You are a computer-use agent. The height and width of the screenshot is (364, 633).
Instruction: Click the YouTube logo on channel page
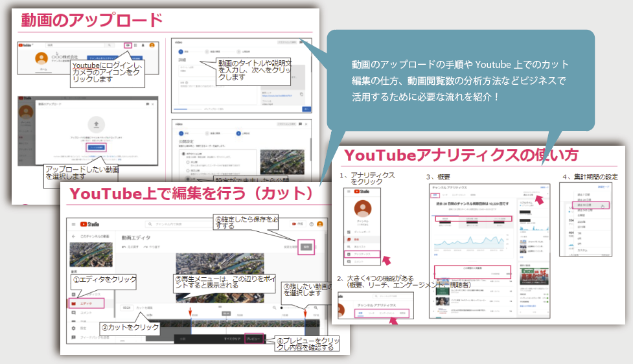point(25,45)
